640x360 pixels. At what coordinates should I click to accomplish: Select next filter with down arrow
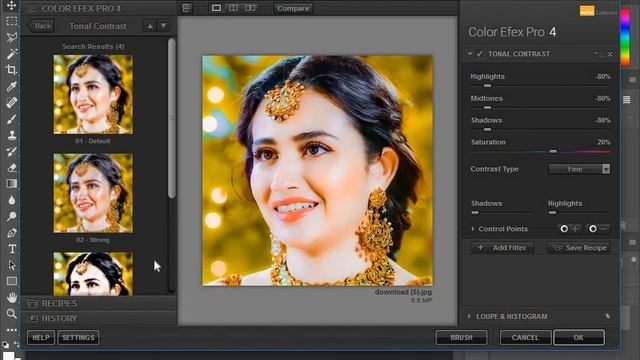coord(163,26)
